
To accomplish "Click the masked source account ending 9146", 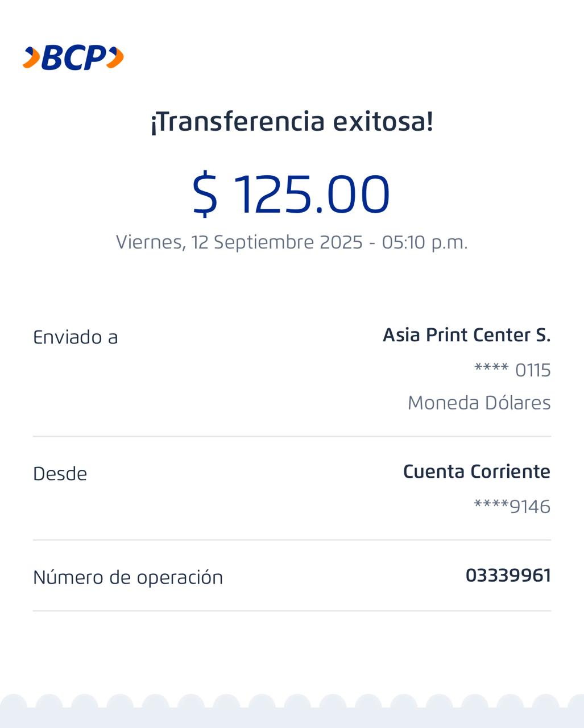I will pyautogui.click(x=512, y=506).
